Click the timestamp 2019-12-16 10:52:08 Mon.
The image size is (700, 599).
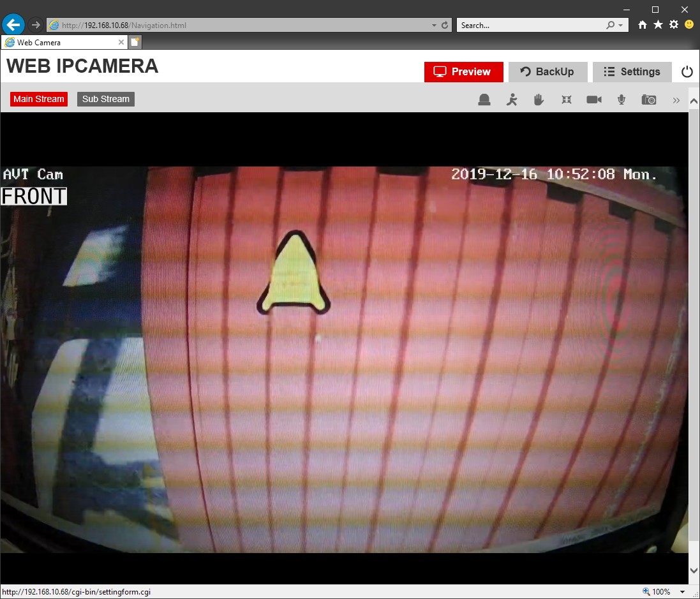pos(554,174)
